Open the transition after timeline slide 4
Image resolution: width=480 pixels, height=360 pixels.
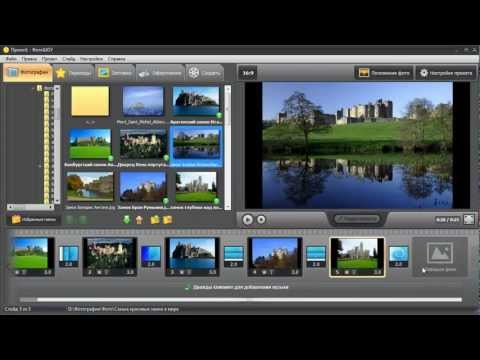coord(316,256)
